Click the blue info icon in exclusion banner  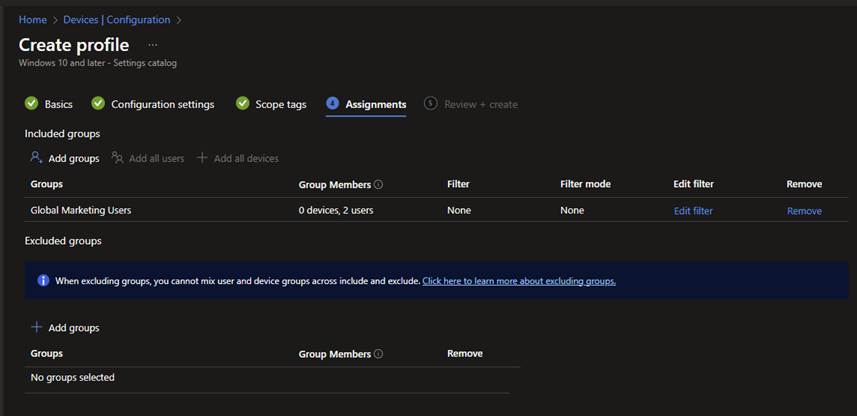43,281
